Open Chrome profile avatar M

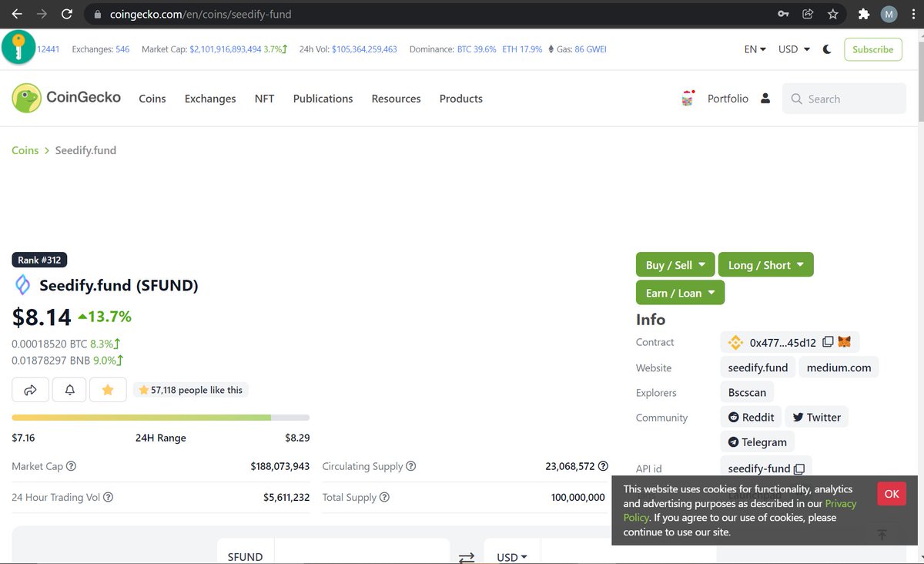[x=889, y=14]
